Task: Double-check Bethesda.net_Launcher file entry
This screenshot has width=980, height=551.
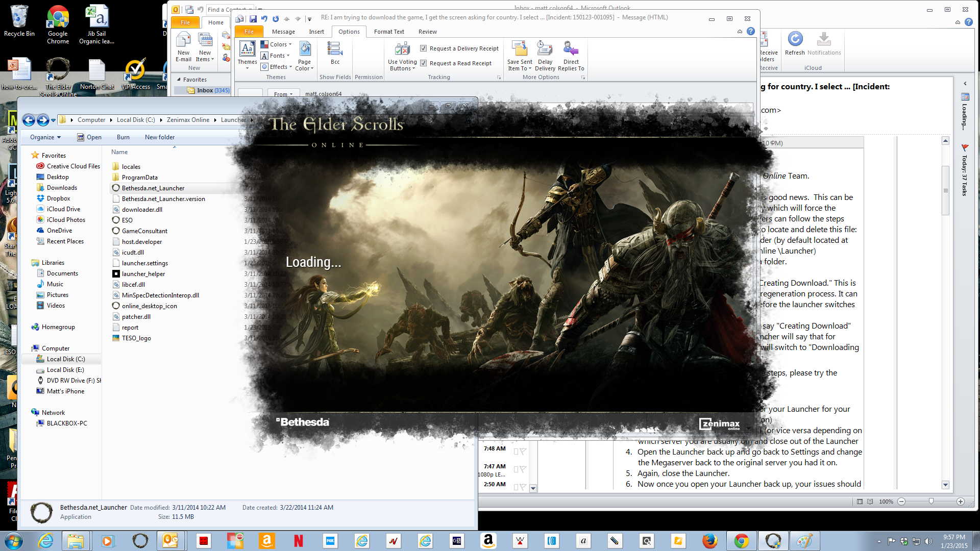Action: pyautogui.click(x=153, y=188)
